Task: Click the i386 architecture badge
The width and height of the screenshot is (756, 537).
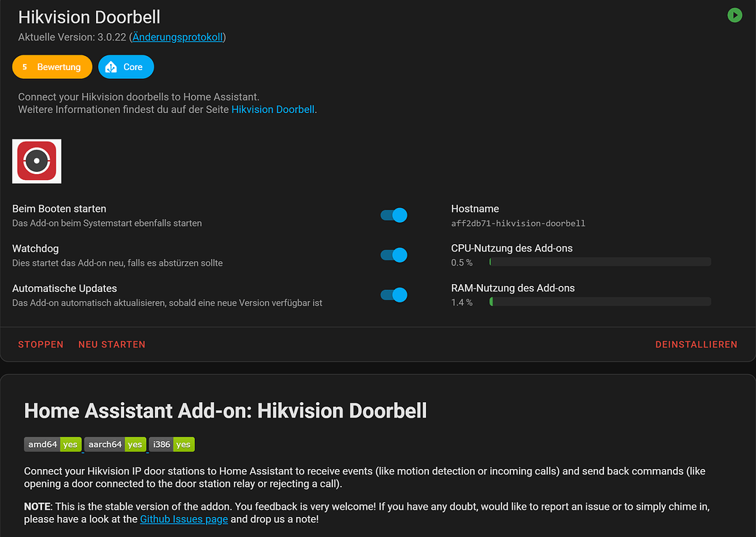Action: [x=171, y=444]
